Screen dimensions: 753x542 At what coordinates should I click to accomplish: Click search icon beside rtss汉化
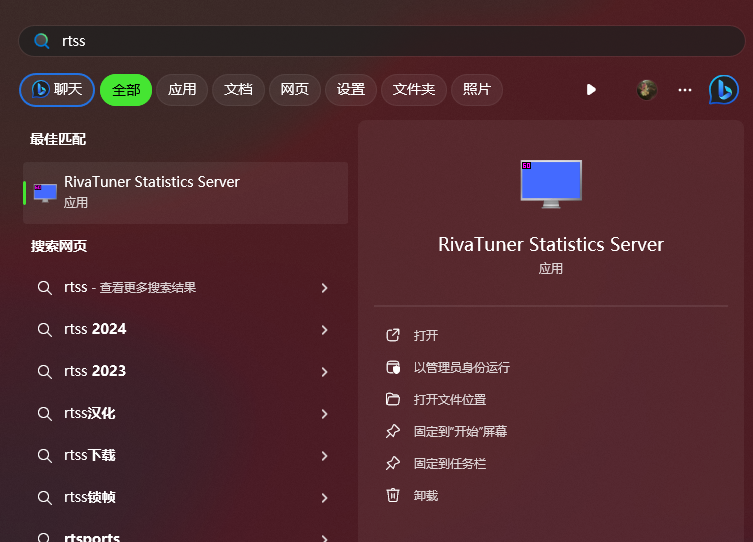[45, 414]
